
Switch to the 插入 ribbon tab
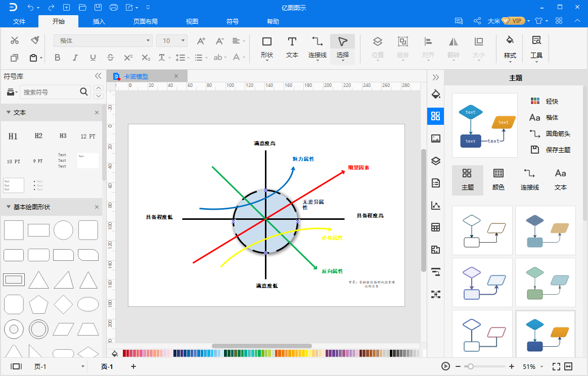pos(99,21)
